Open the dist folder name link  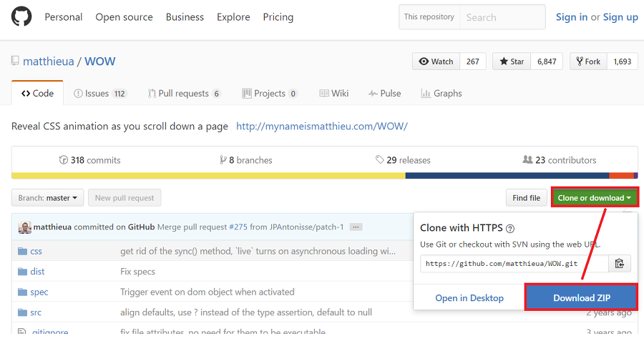(x=37, y=271)
